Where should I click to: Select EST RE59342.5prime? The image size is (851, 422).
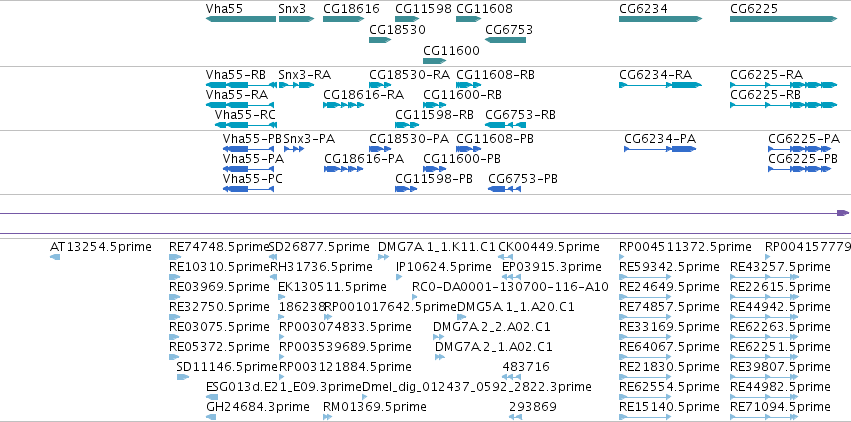tap(645, 277)
